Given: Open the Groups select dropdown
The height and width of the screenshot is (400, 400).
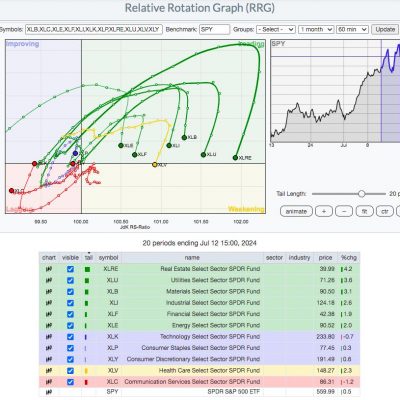Looking at the screenshot, I should pyautogui.click(x=276, y=29).
